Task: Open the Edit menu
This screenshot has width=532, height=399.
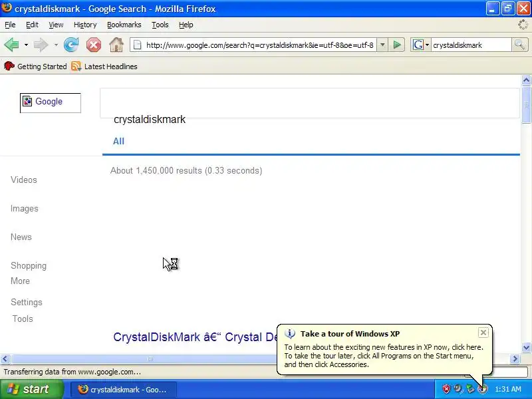Action: 32,25
